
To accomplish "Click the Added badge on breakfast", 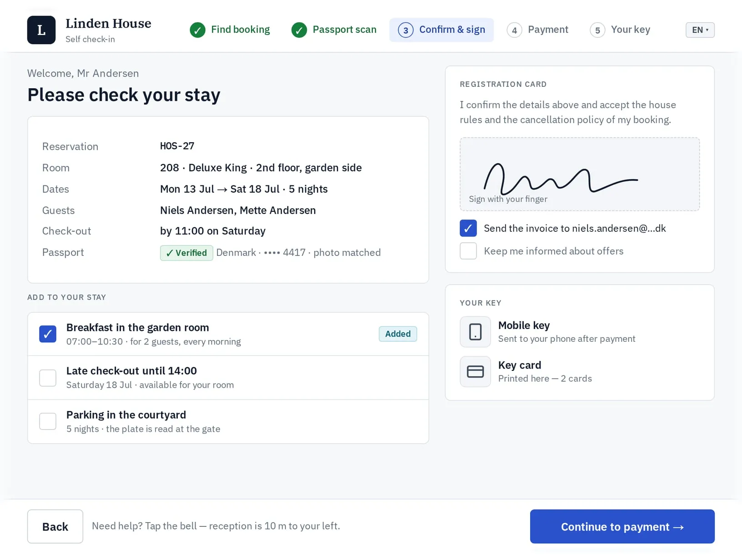I will click(x=398, y=334).
